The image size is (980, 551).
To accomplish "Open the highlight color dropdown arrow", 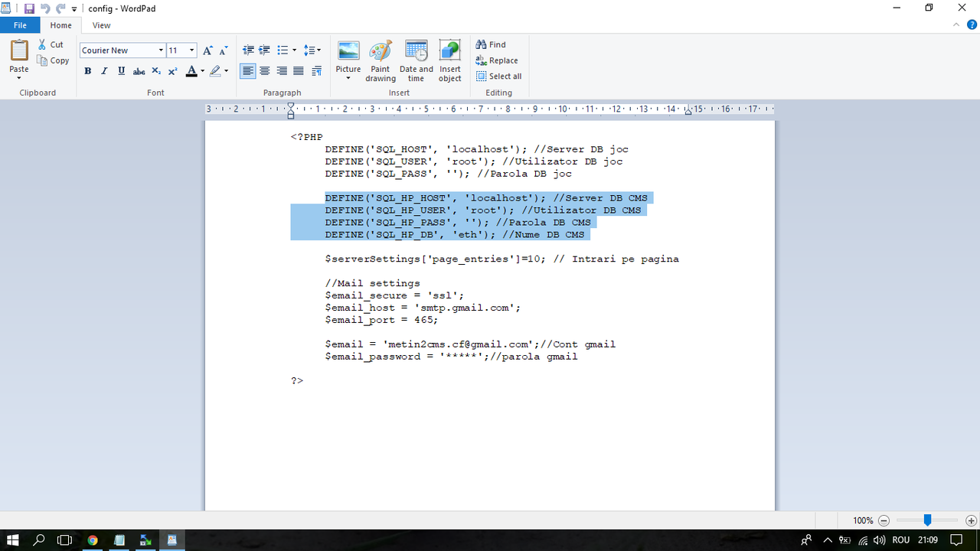I will [x=227, y=71].
